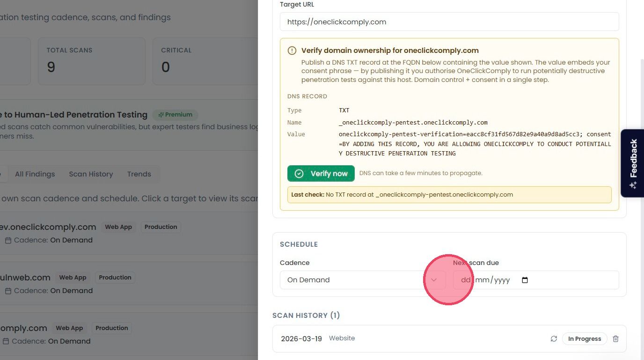Click the Next scan due date field
The height and width of the screenshot is (360, 644).
(x=536, y=280)
